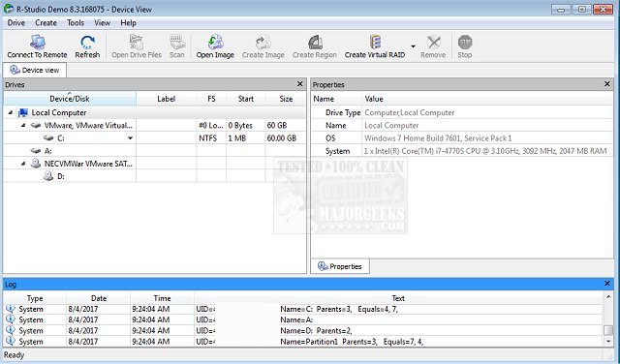Viewport: 620px width, 364px height.
Task: Click the Connect To Remote toolbar icon
Action: point(38,42)
